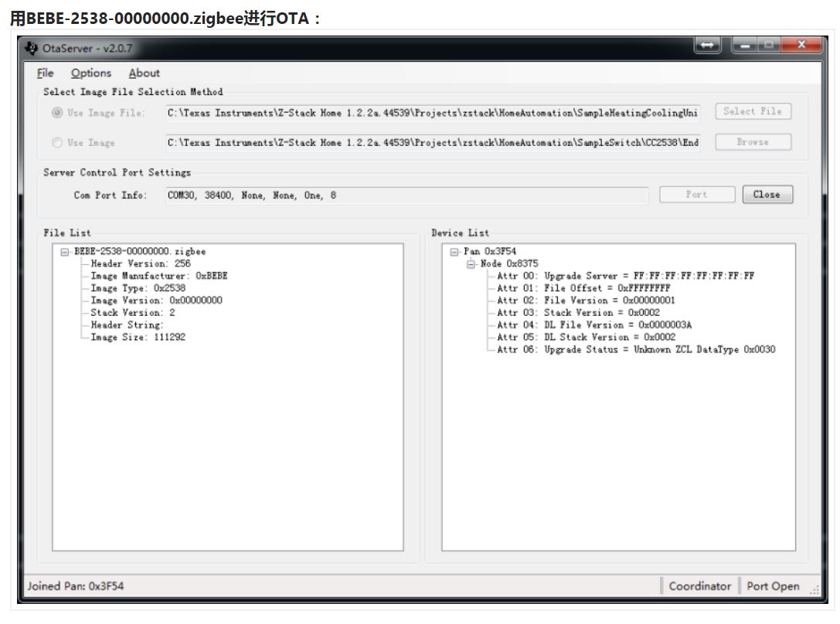Collapse the Node 0x8375 tree node

pos(471,264)
